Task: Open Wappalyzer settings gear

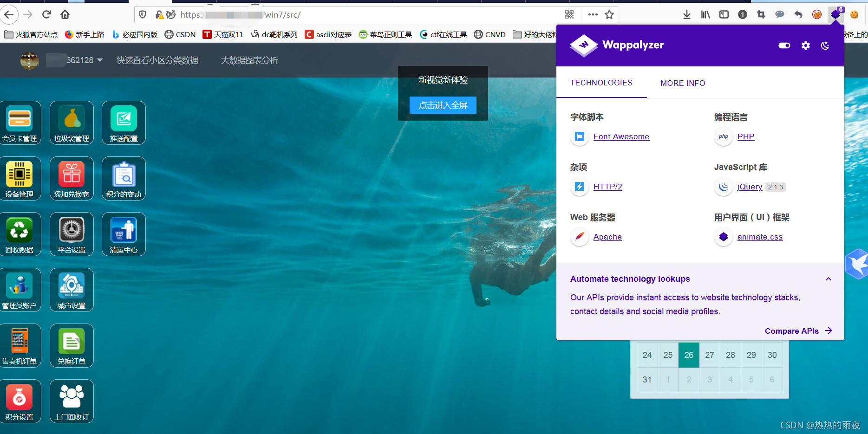Action: [x=806, y=45]
